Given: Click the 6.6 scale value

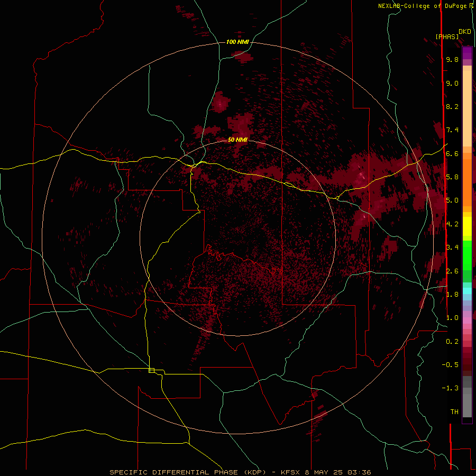Looking at the screenshot, I should point(452,153).
